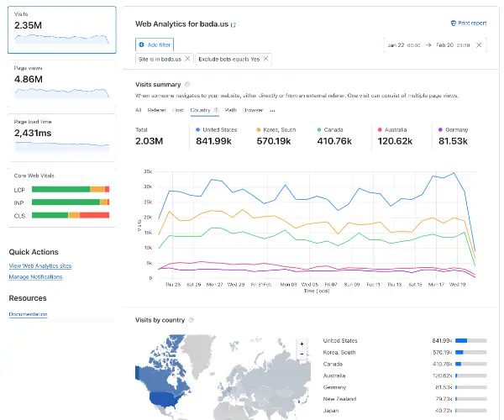Switch to the Referer tab
Screen dimensions: 504x420
coord(156,110)
